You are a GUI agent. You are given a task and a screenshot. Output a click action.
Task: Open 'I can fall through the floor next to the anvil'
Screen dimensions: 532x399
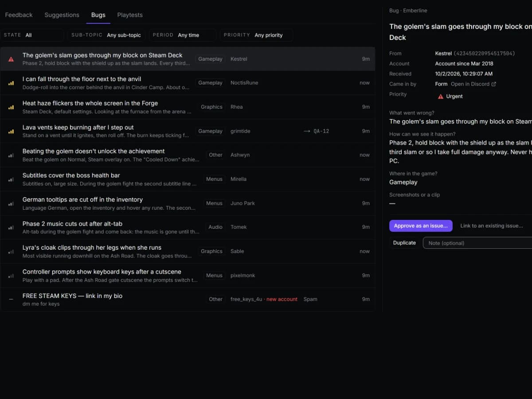point(188,83)
